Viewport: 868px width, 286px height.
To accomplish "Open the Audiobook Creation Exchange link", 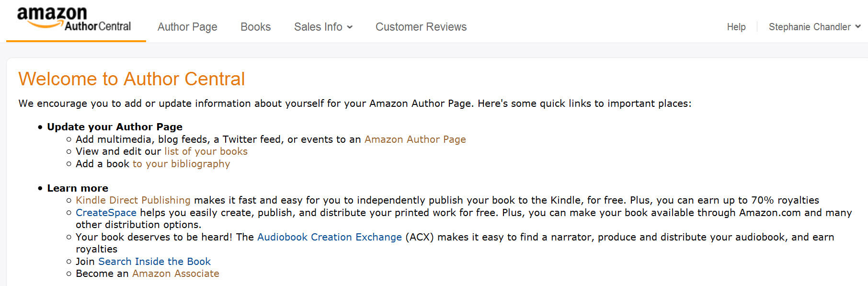I will (x=329, y=237).
